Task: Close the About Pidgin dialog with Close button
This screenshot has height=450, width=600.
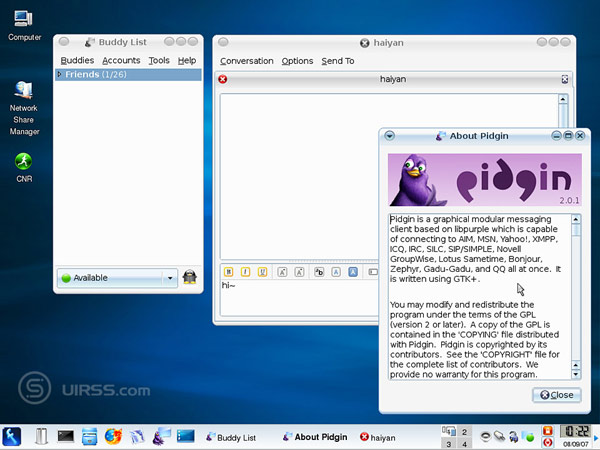Action: point(556,395)
